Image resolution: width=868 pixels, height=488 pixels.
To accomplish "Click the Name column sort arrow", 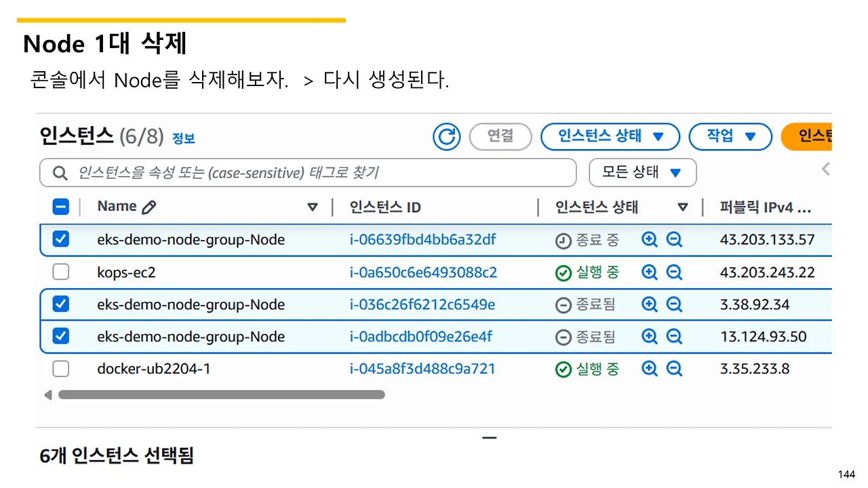I will tap(313, 206).
